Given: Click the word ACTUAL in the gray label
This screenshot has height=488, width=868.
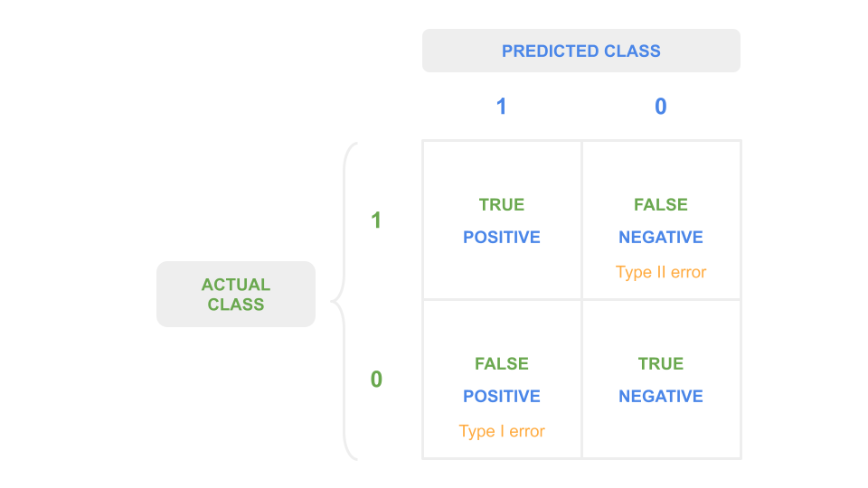Looking at the screenshot, I should pyautogui.click(x=236, y=285).
